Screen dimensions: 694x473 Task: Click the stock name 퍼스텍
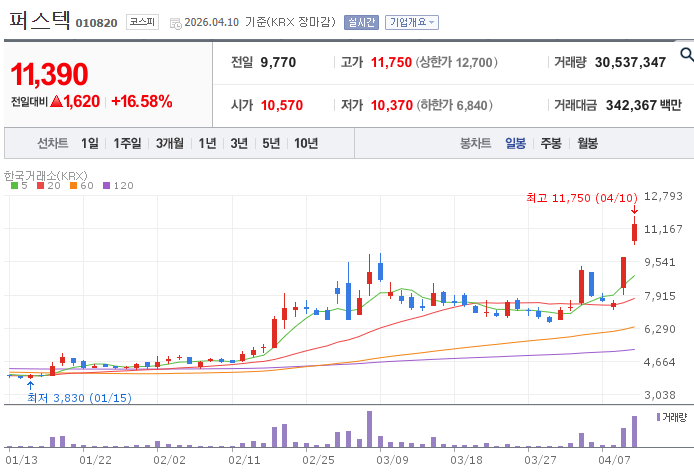pyautogui.click(x=40, y=20)
